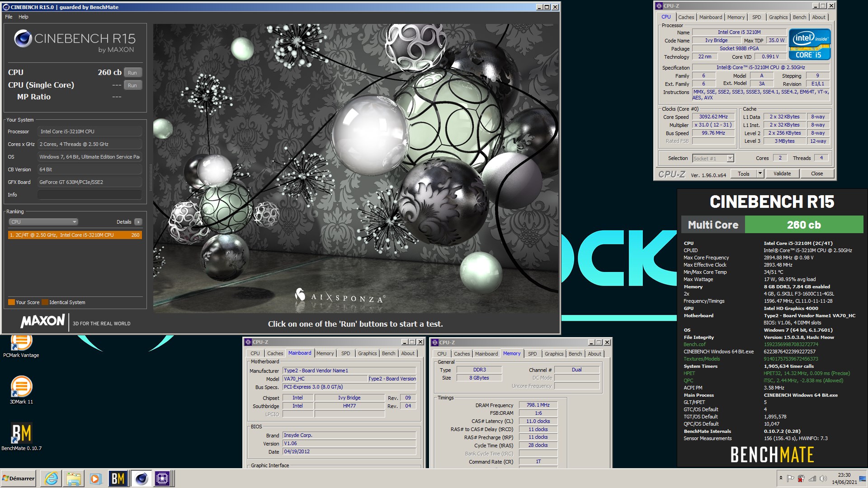Screen dimensions: 868x488
Task: Switch to BenchMate taskbar button
Action: pyautogui.click(x=118, y=479)
